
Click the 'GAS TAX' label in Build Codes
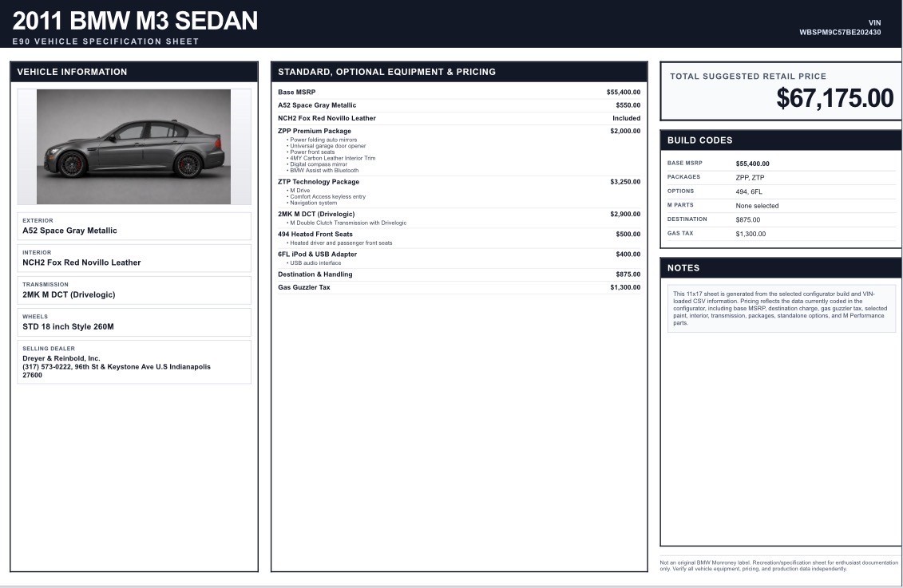pos(680,234)
